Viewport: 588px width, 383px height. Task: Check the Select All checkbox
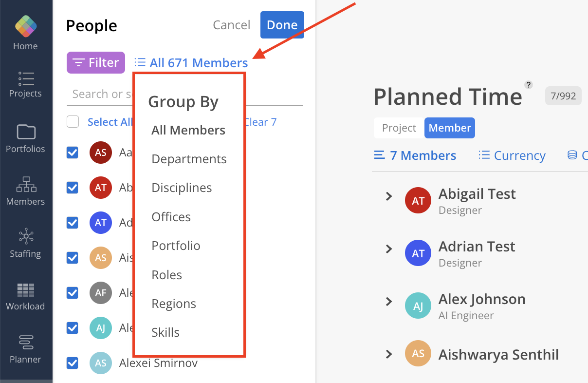73,122
